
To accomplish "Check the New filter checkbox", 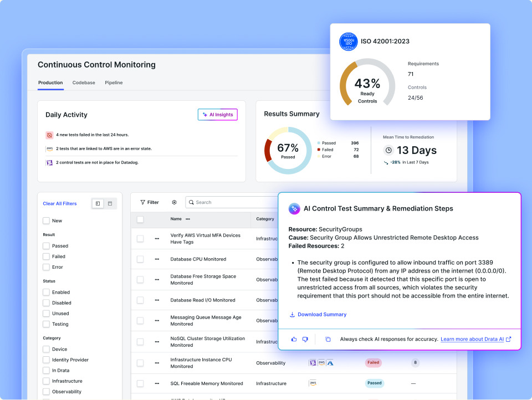I will click(x=46, y=220).
